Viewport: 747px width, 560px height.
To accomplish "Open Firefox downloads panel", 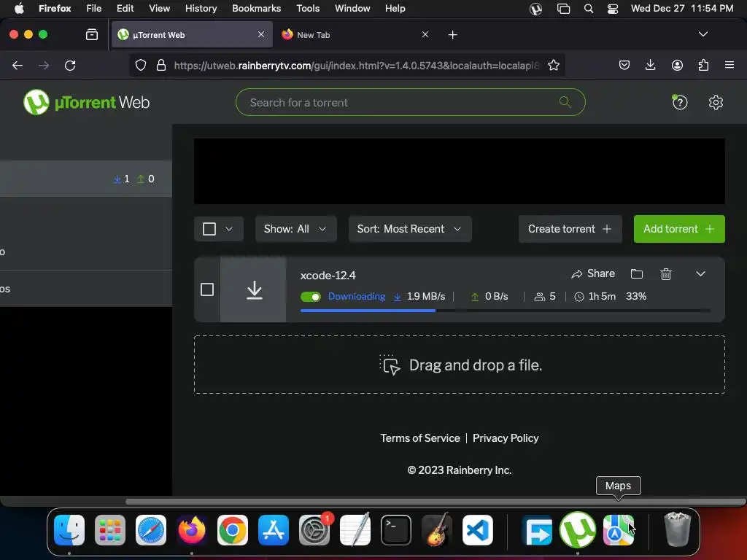I will [650, 65].
